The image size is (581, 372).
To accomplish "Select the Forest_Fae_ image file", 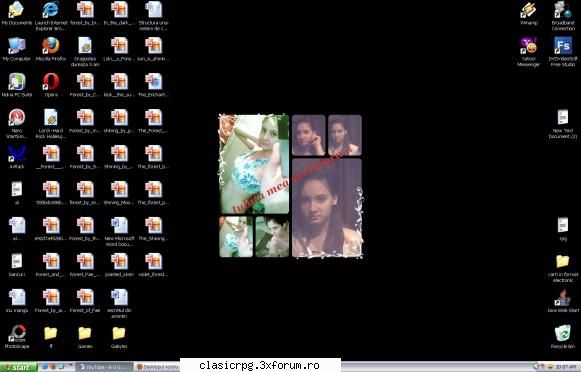I will [85, 265].
